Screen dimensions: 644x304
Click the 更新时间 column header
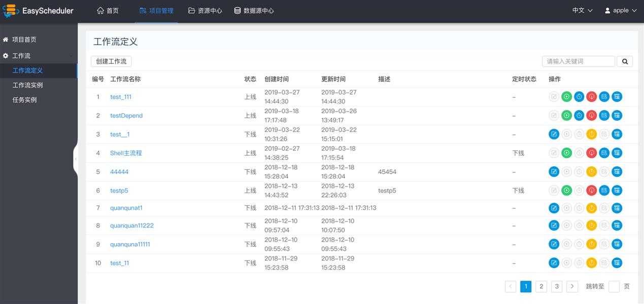tap(333, 79)
